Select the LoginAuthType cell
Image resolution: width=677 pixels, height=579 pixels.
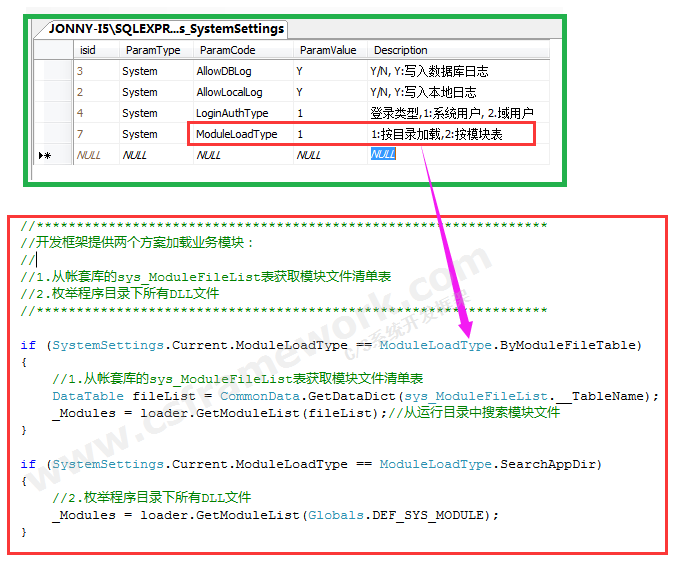point(232,114)
